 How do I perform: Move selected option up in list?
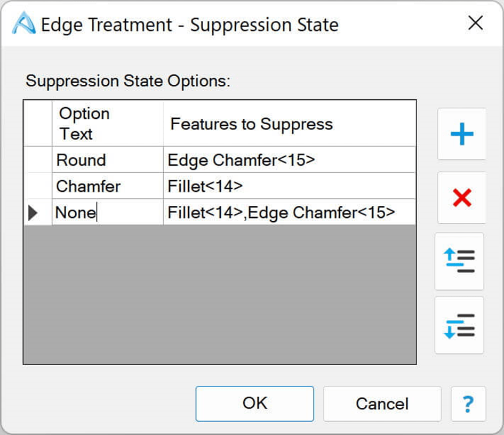coord(459,261)
